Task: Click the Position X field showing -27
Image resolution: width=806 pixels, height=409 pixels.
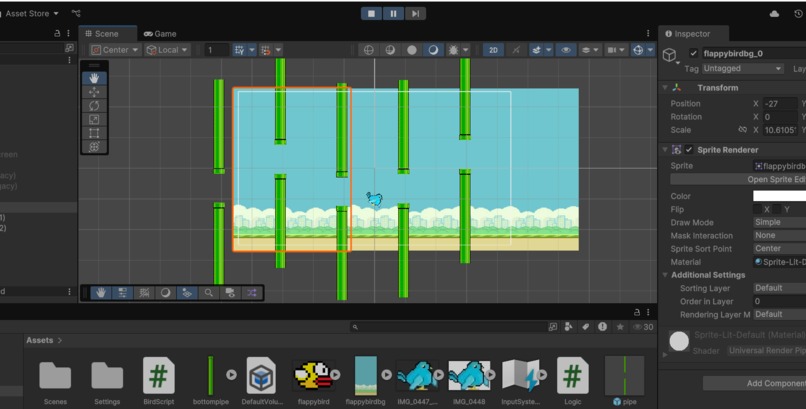Action: [780, 103]
